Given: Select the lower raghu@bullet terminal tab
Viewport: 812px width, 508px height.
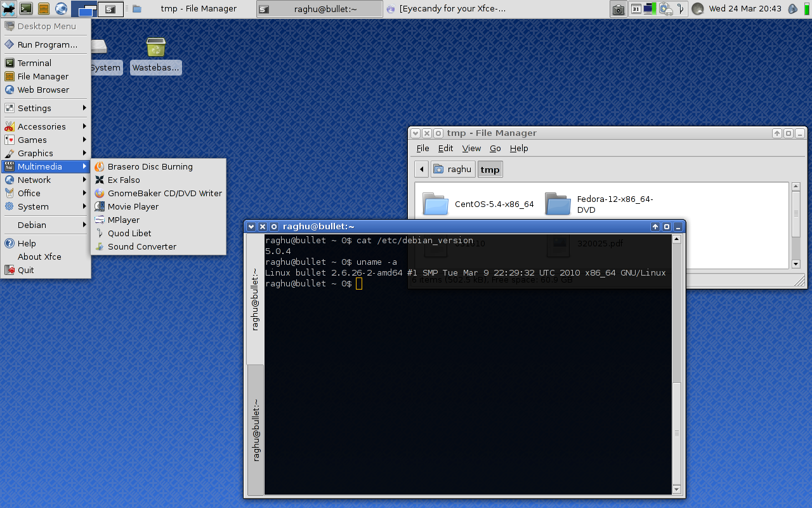Looking at the screenshot, I should tap(255, 430).
